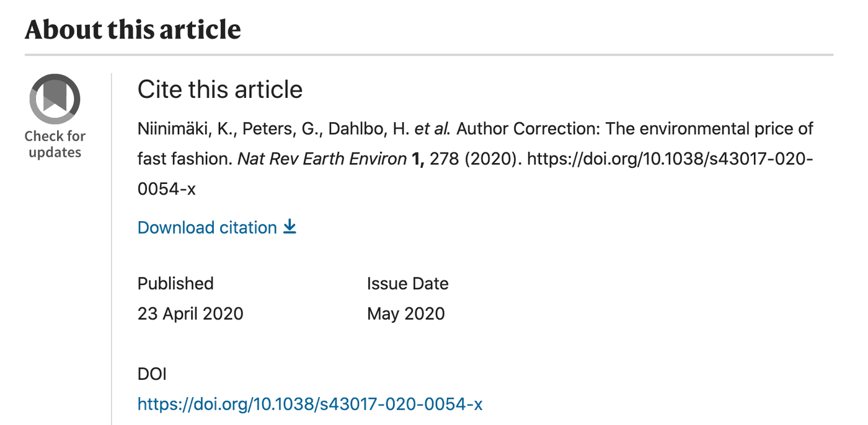868x425 pixels.
Task: Select the 'Cite this article' heading
Action: [219, 89]
